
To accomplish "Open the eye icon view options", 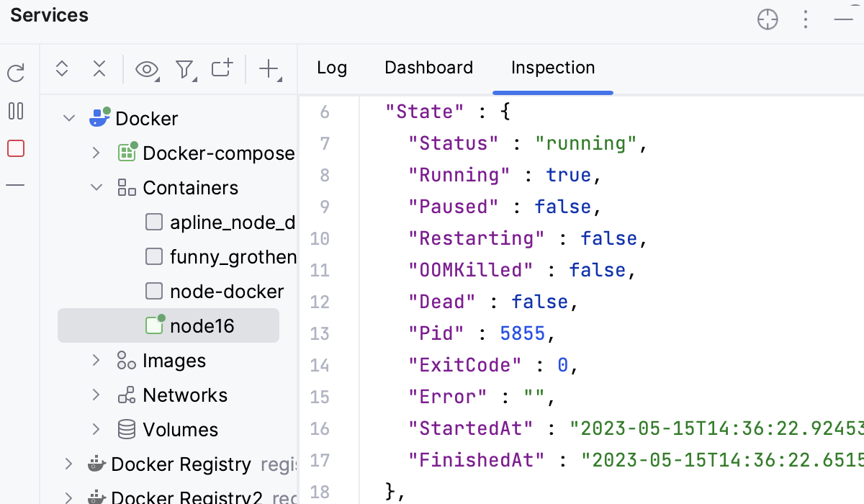I will click(x=148, y=69).
